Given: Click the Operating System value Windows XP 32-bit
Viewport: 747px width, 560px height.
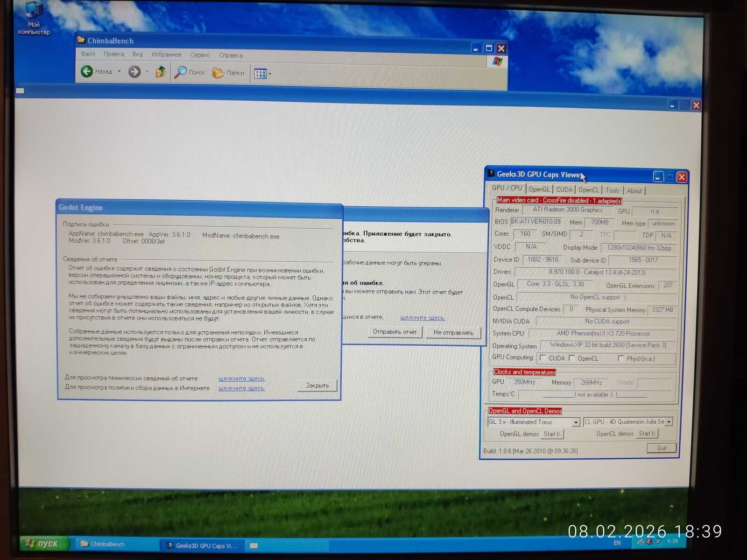Looking at the screenshot, I should coord(608,345).
